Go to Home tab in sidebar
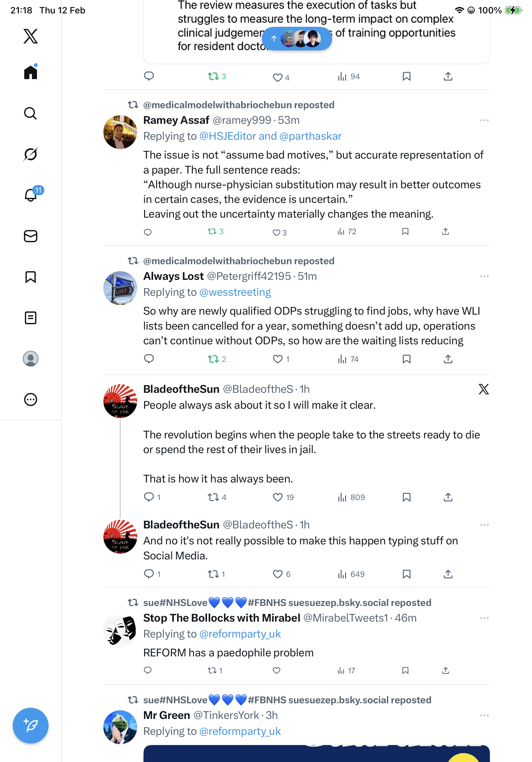The height and width of the screenshot is (762, 532). [x=31, y=72]
